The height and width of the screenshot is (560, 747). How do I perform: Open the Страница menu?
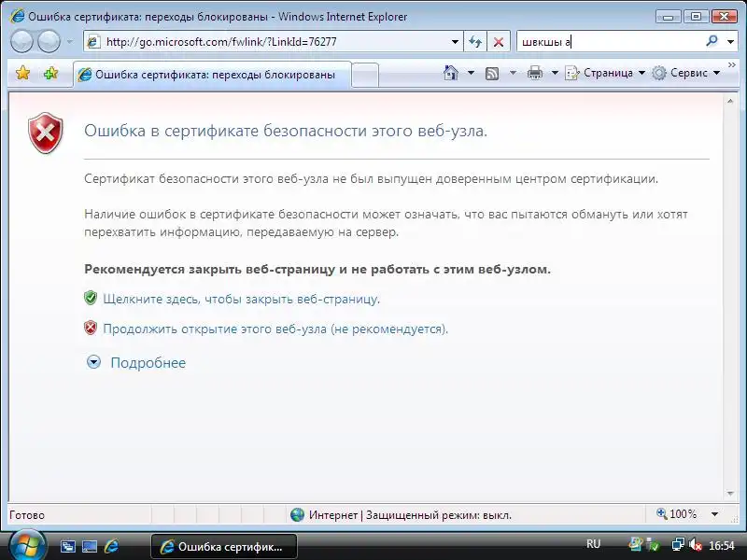pyautogui.click(x=605, y=73)
